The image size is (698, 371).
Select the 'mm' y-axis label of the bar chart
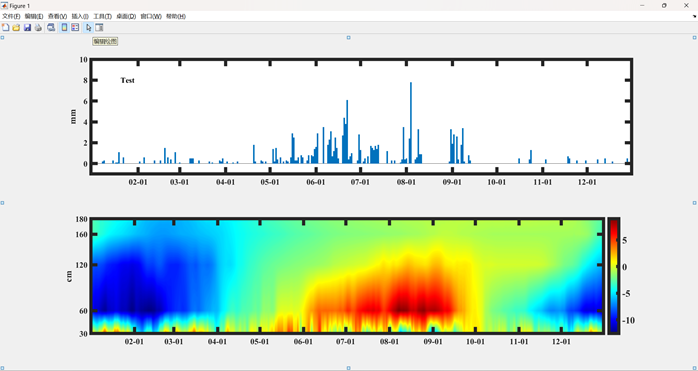click(73, 117)
